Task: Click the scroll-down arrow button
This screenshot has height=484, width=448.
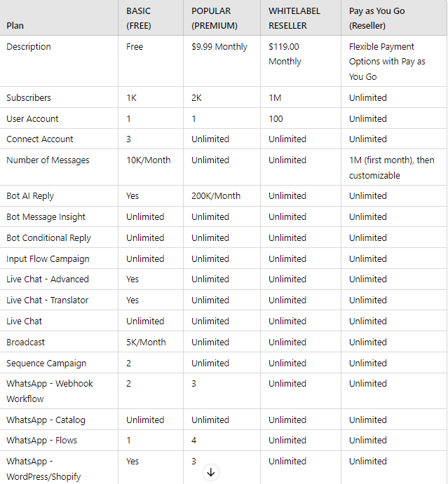Action: [x=210, y=472]
